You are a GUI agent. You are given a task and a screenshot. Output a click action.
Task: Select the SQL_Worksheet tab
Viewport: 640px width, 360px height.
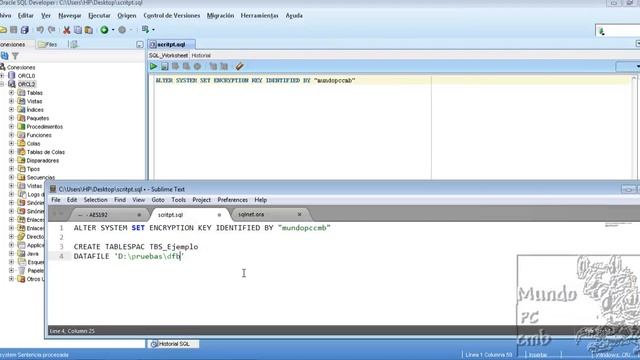(x=168, y=56)
